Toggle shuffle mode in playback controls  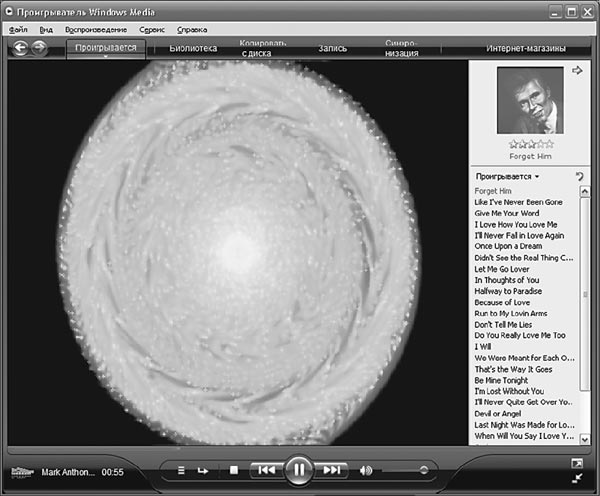pos(181,470)
